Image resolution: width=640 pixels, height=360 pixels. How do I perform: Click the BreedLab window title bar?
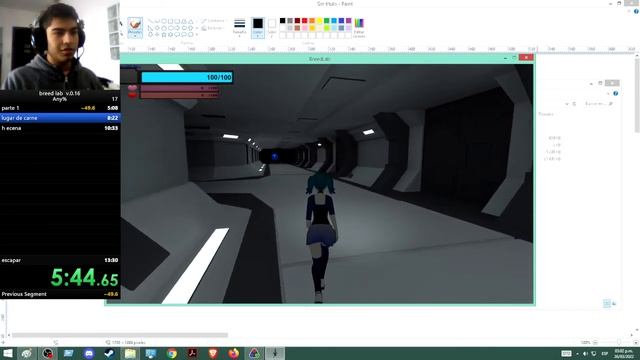(x=320, y=59)
